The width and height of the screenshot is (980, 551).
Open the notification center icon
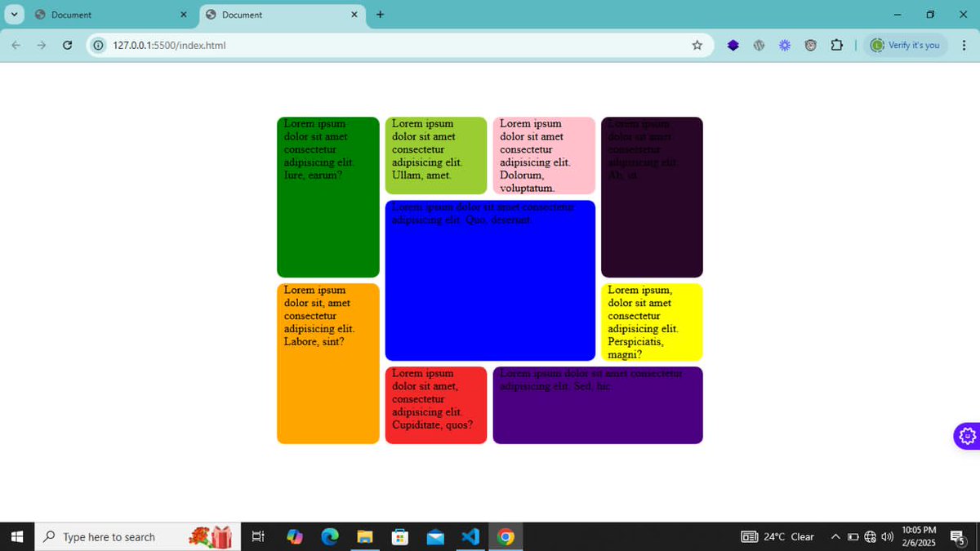click(x=958, y=536)
